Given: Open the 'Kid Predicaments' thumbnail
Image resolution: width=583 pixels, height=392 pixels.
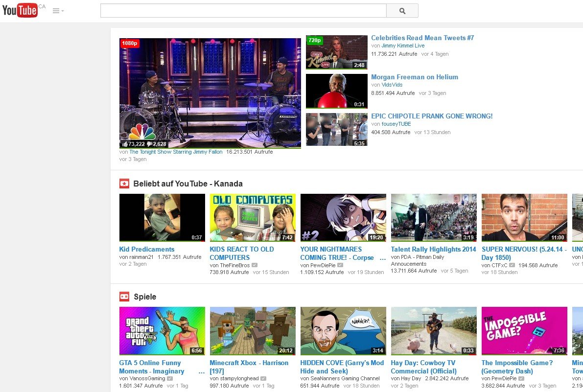Looking at the screenshot, I should [x=162, y=217].
